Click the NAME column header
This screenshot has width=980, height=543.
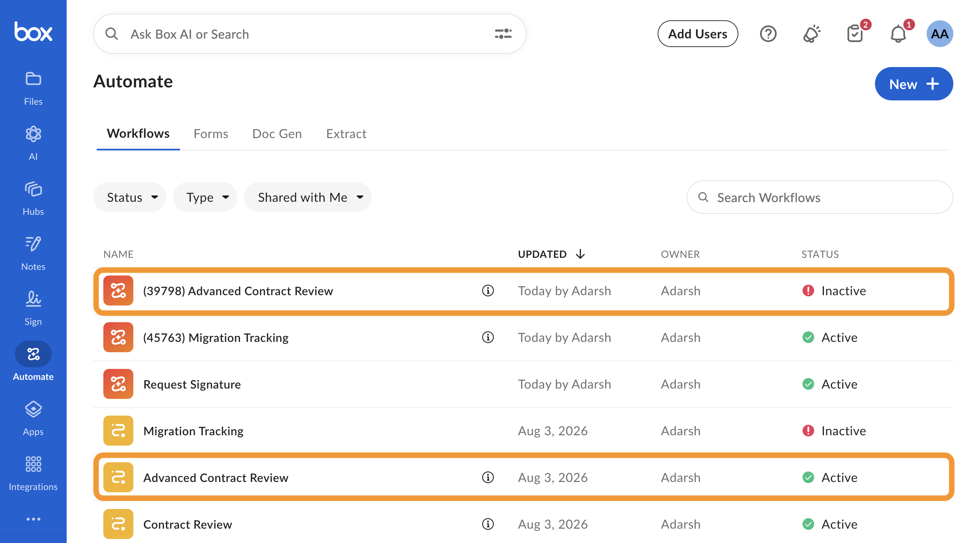(118, 254)
